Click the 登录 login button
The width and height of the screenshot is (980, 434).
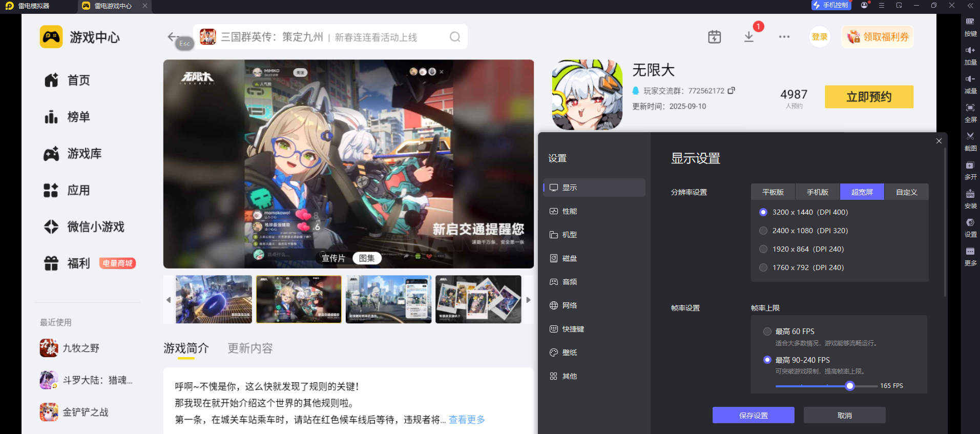820,37
